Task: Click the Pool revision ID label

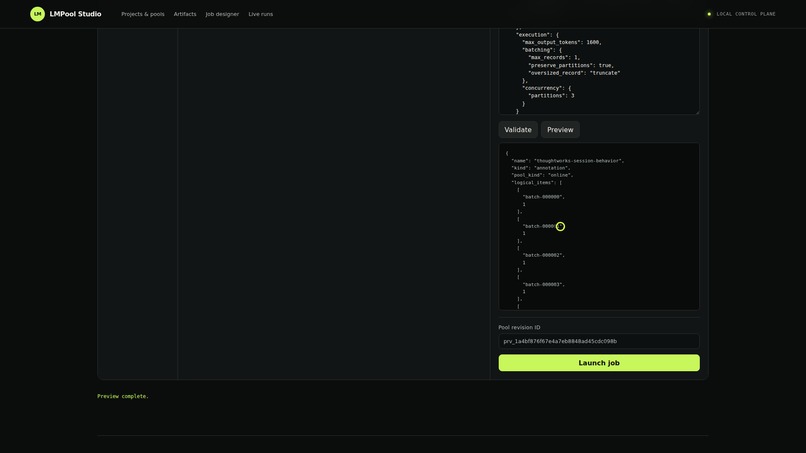Action: [519, 328]
